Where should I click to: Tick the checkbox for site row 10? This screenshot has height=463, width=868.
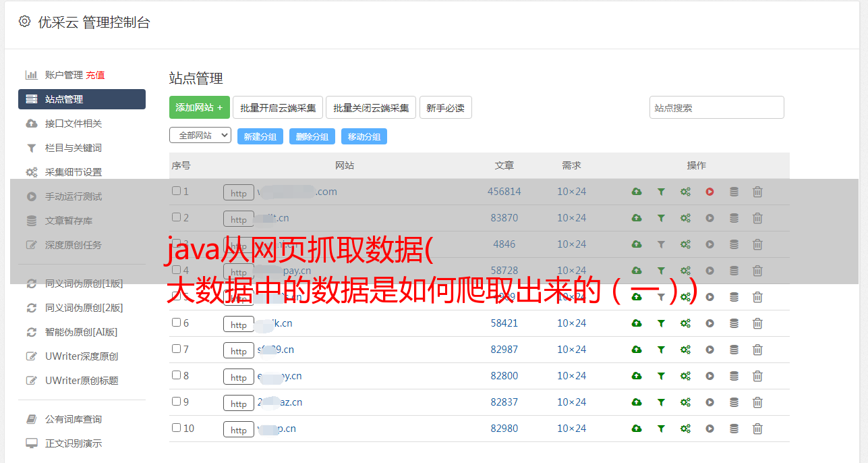tap(176, 428)
